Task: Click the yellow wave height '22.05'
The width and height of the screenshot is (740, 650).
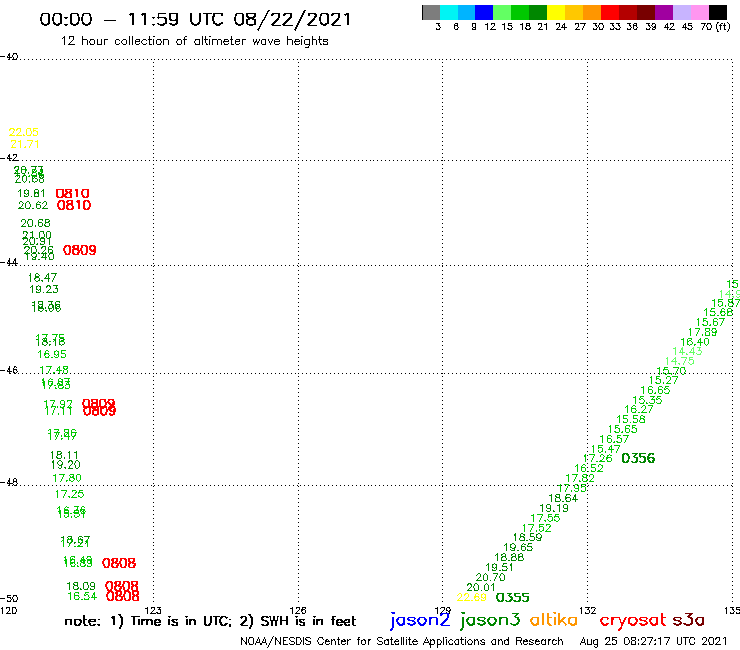Action: 24,132
